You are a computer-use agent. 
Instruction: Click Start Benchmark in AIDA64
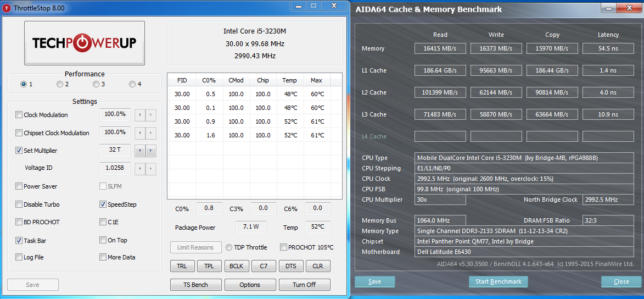point(498,282)
